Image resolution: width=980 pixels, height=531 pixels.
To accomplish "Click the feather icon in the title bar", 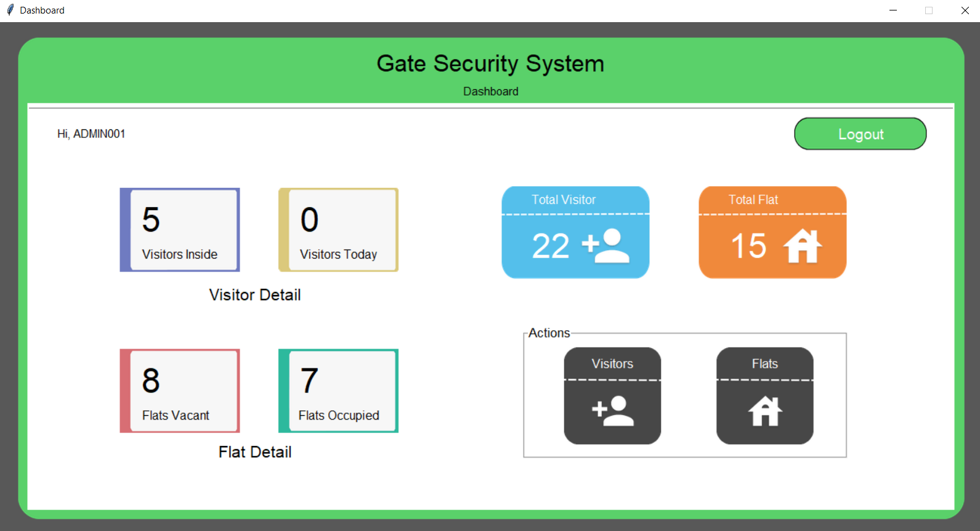I will point(10,10).
